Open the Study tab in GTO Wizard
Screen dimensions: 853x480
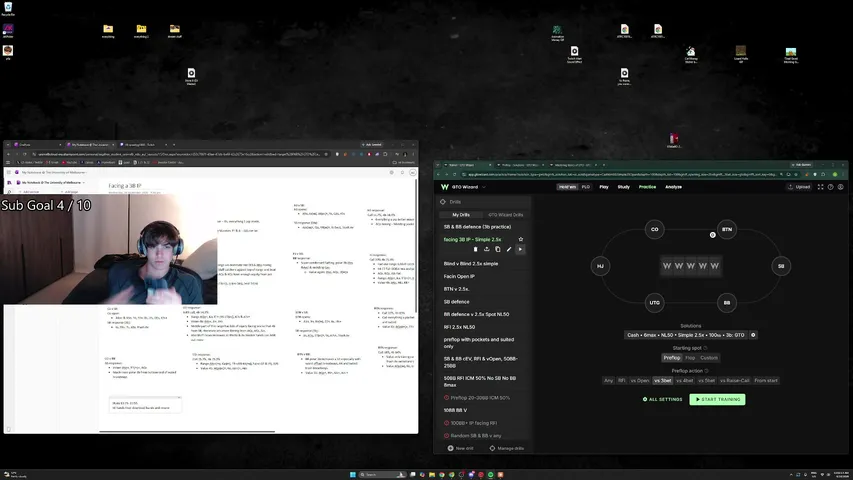click(x=623, y=187)
